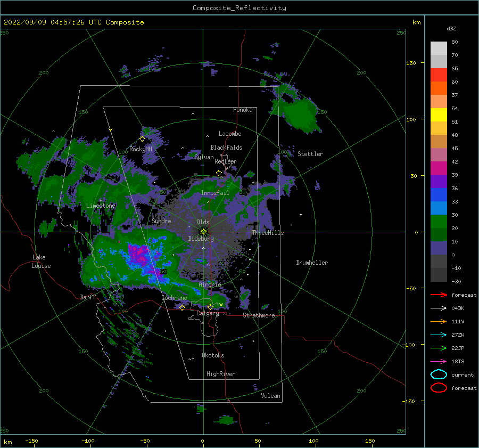This screenshot has width=479, height=448.
Task: Pick the red 60-65 dBZ swatch
Action: pyautogui.click(x=439, y=75)
